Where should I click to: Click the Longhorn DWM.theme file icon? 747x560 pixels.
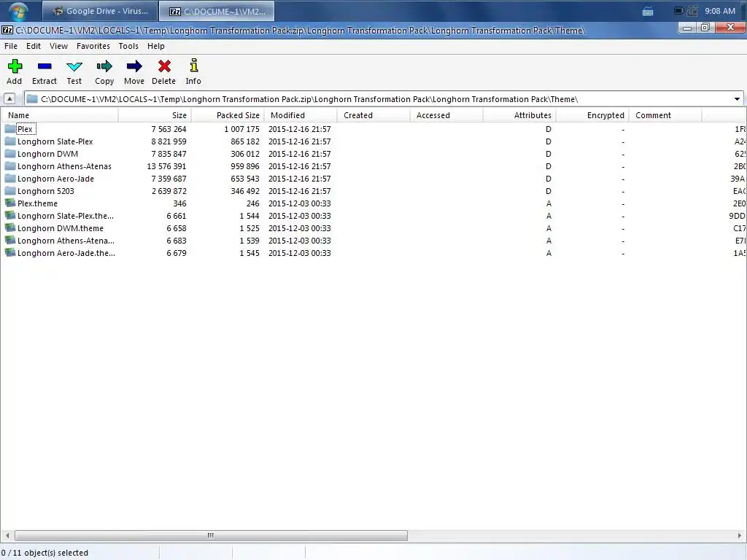coord(10,227)
